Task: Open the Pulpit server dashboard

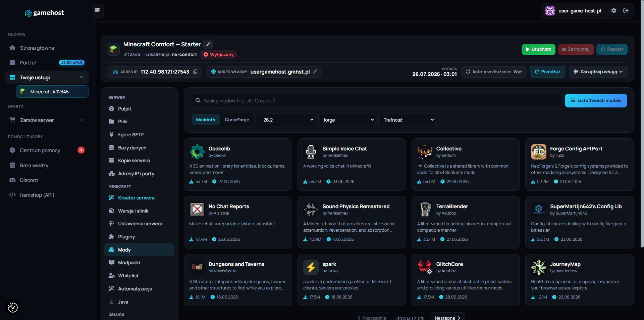Action: point(139,108)
